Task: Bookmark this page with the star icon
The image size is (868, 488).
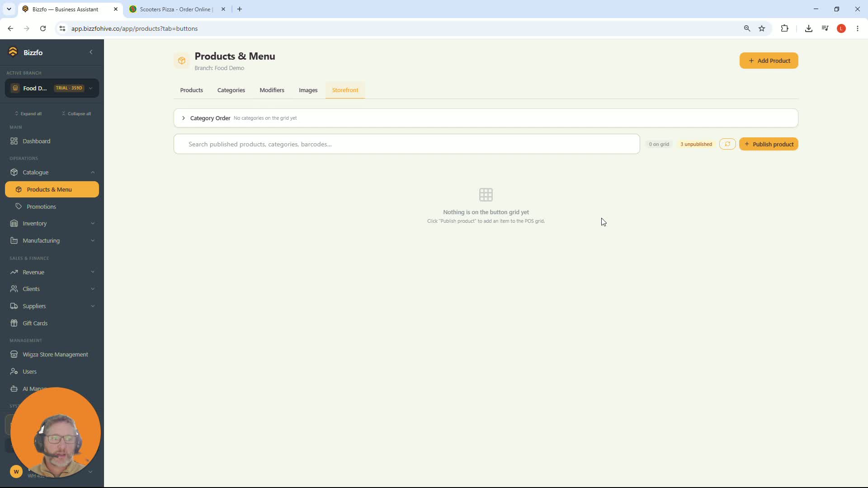Action: (762, 28)
